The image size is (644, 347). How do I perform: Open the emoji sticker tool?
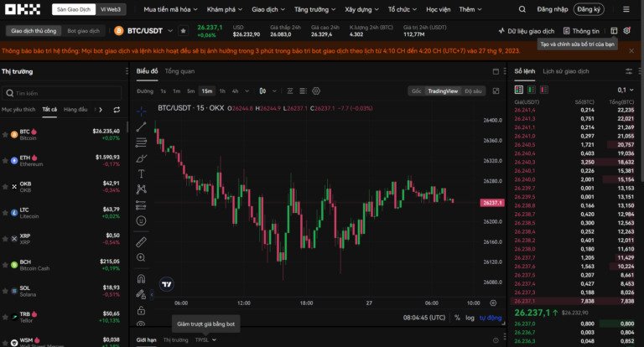[x=142, y=220]
